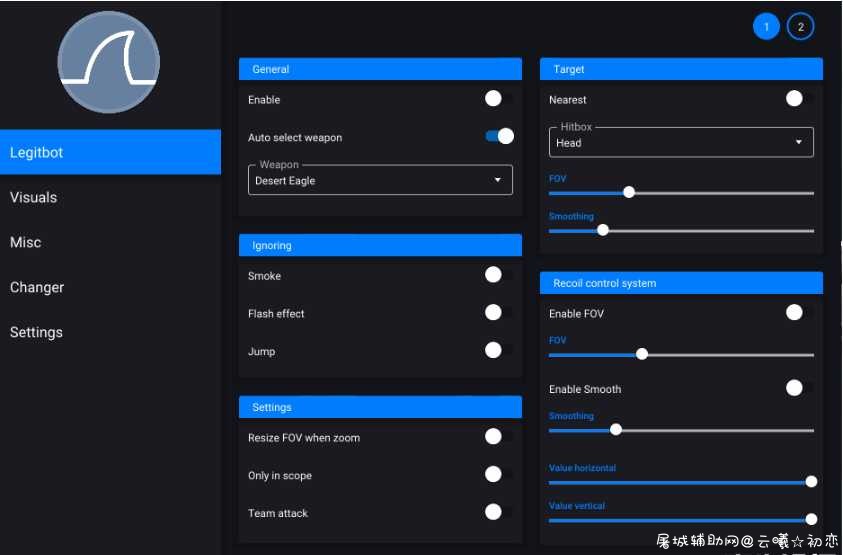Enable Smoke ignoring toggle
The image size is (843, 555).
click(498, 275)
